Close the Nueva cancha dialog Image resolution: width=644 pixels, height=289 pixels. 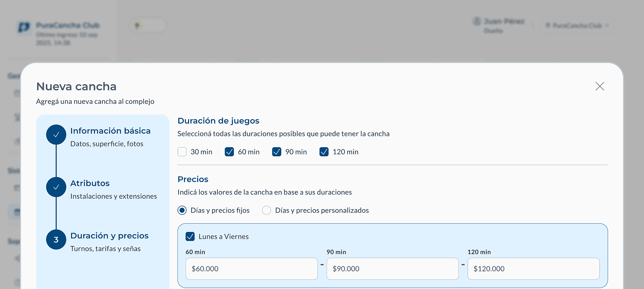(600, 87)
